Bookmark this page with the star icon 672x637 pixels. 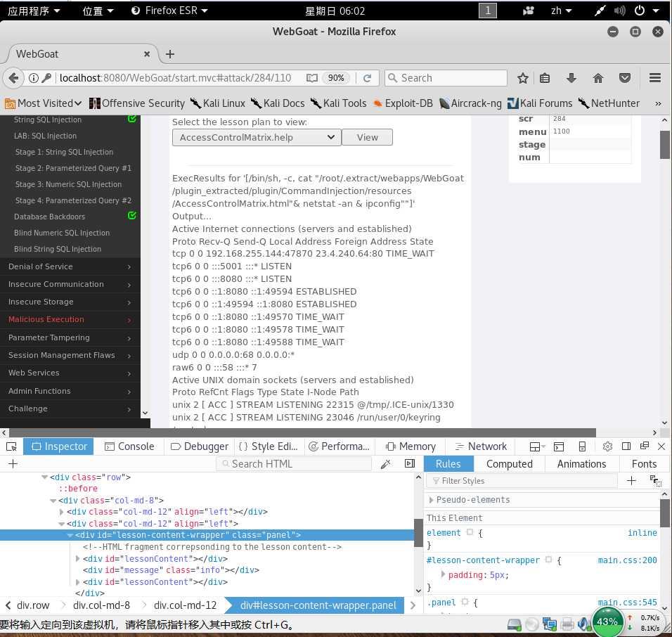click(x=522, y=78)
